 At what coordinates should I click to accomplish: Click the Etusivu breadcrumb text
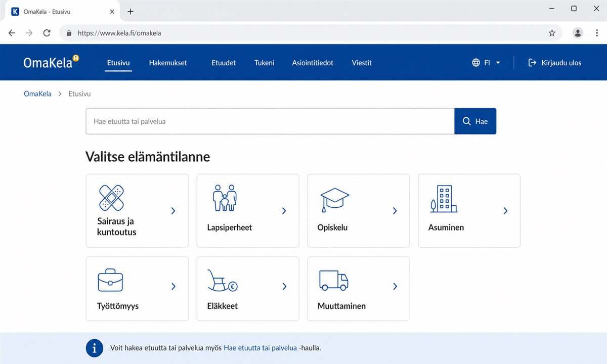pos(80,94)
